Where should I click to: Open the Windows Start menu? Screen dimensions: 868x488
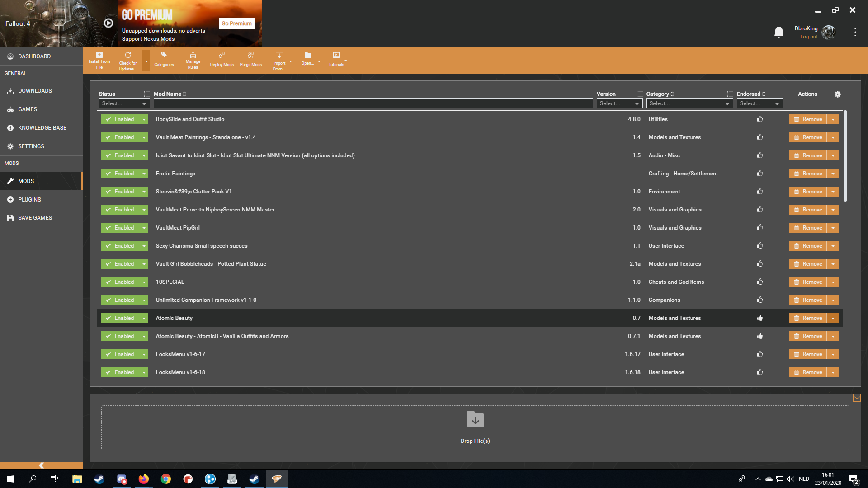point(11,479)
